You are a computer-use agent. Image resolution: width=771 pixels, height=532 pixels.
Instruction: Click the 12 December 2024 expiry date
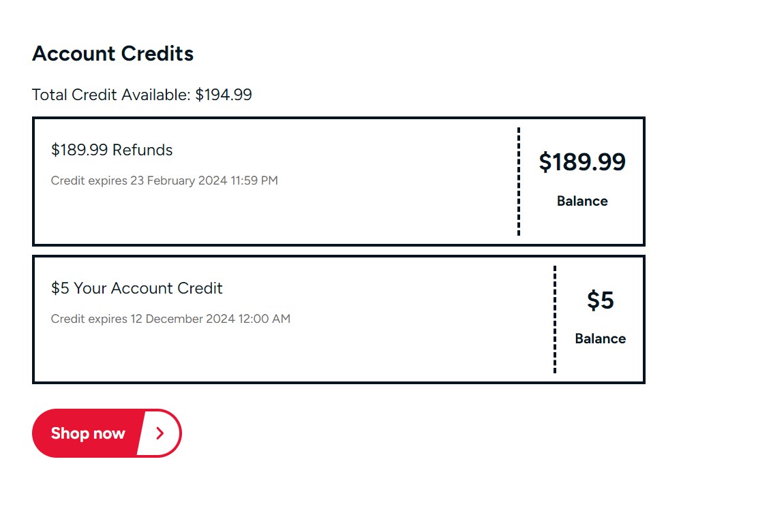pyautogui.click(x=182, y=319)
